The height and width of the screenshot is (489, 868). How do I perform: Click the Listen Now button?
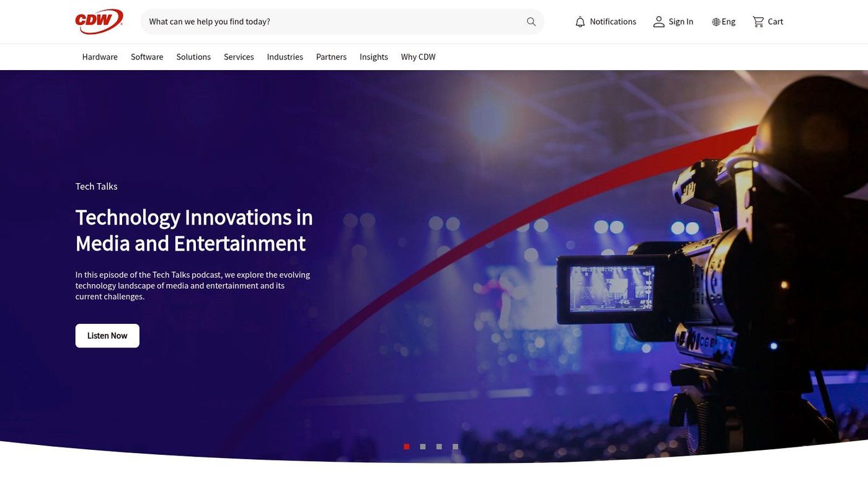(x=107, y=336)
